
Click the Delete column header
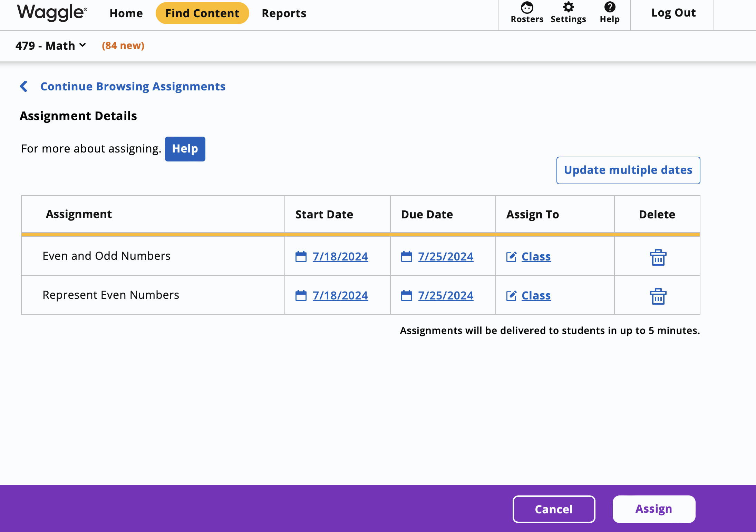click(x=657, y=214)
